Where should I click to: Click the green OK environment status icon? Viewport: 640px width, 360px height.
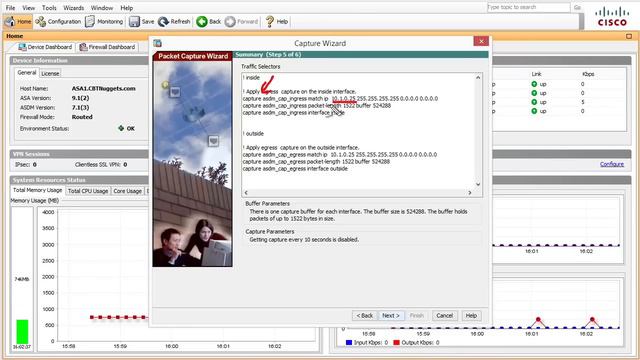[121, 128]
